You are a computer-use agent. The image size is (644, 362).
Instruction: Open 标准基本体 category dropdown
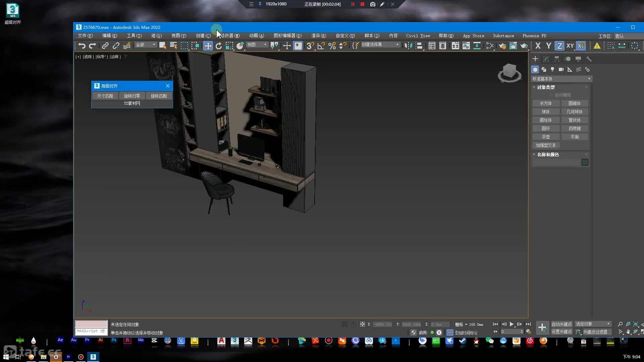pos(561,79)
